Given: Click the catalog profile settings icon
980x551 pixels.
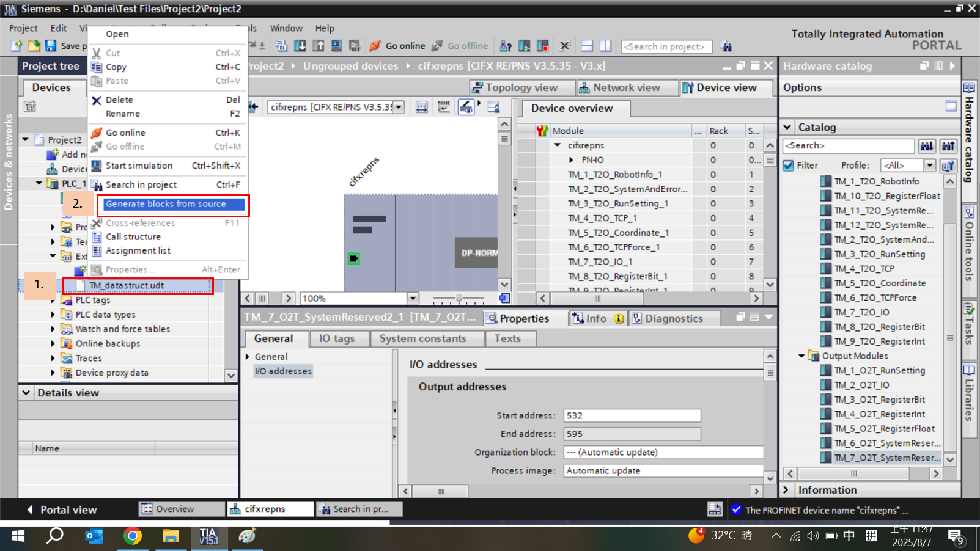Looking at the screenshot, I should (x=948, y=166).
